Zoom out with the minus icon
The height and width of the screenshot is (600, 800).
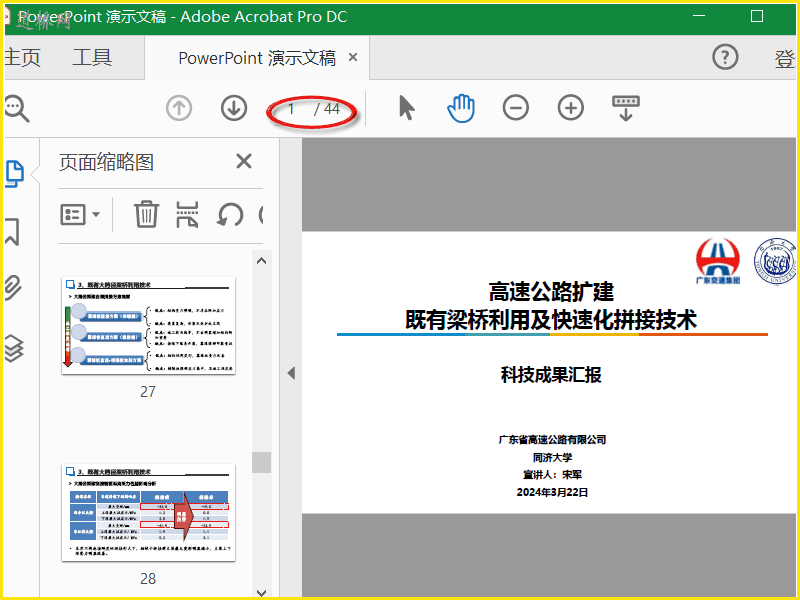pyautogui.click(x=515, y=108)
